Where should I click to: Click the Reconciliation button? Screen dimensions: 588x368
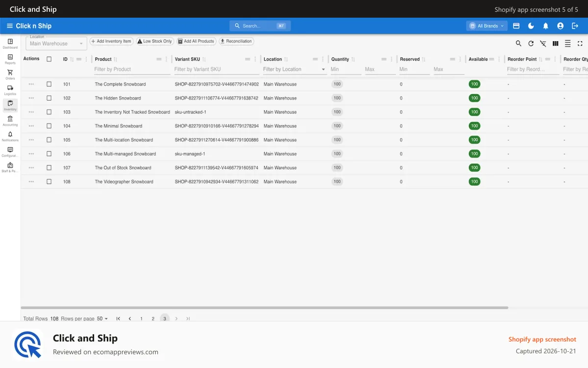[x=236, y=41]
